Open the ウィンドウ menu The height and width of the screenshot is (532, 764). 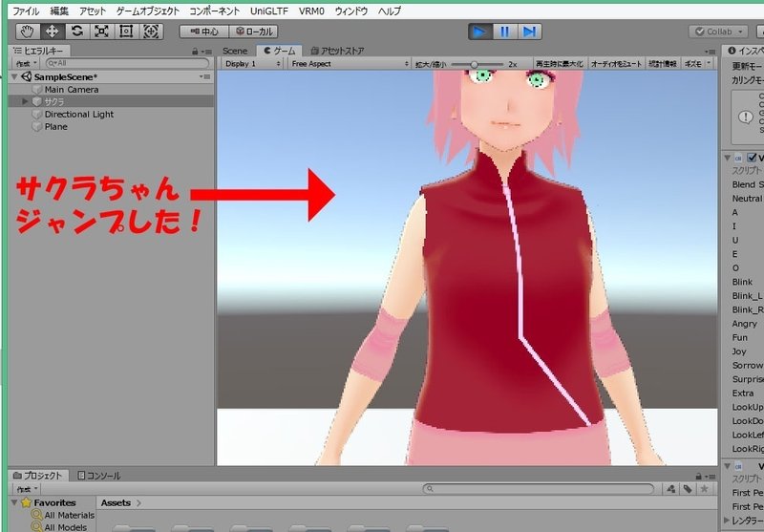click(350, 11)
